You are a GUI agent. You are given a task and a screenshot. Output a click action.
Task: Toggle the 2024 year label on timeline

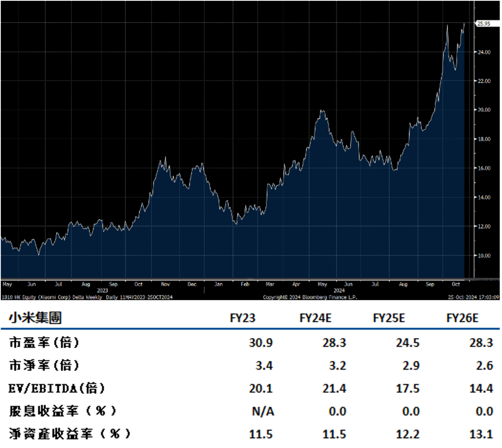click(339, 290)
